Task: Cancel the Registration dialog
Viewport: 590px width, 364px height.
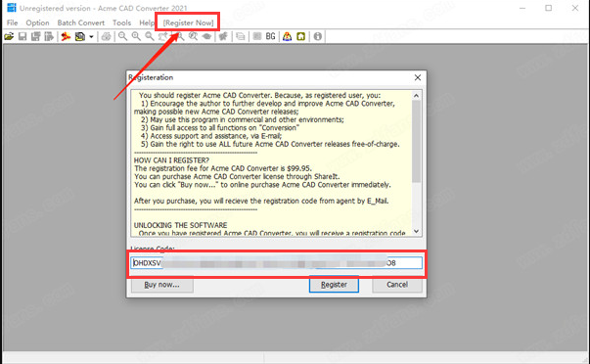Action: pos(397,285)
